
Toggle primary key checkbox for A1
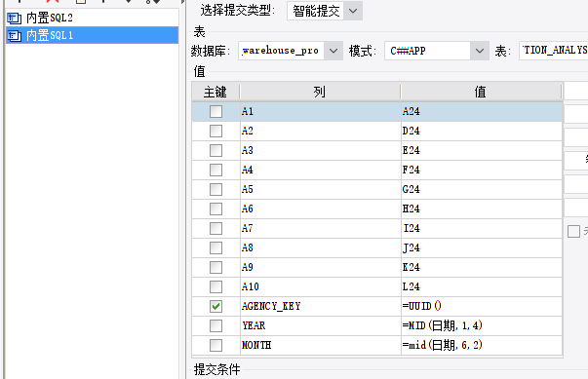(x=216, y=111)
